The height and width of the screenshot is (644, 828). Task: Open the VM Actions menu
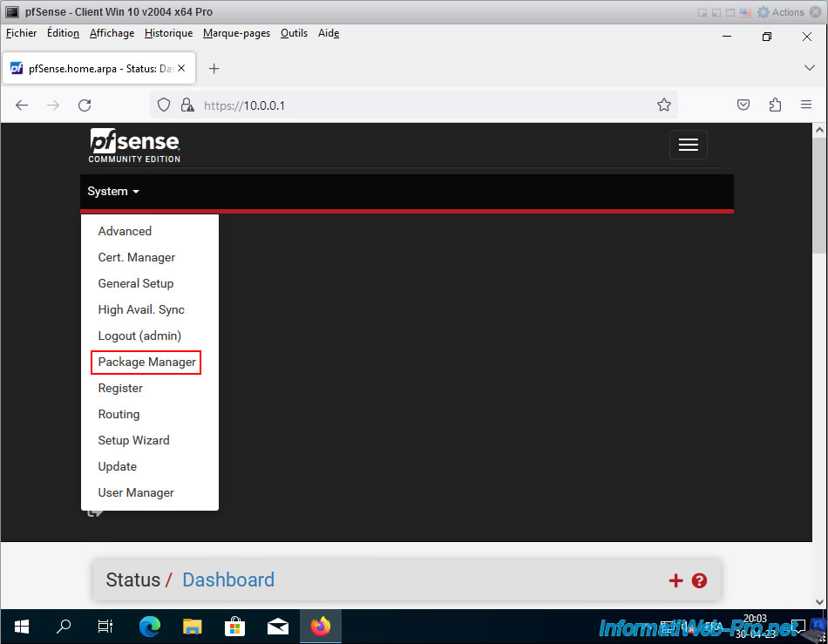coord(780,12)
